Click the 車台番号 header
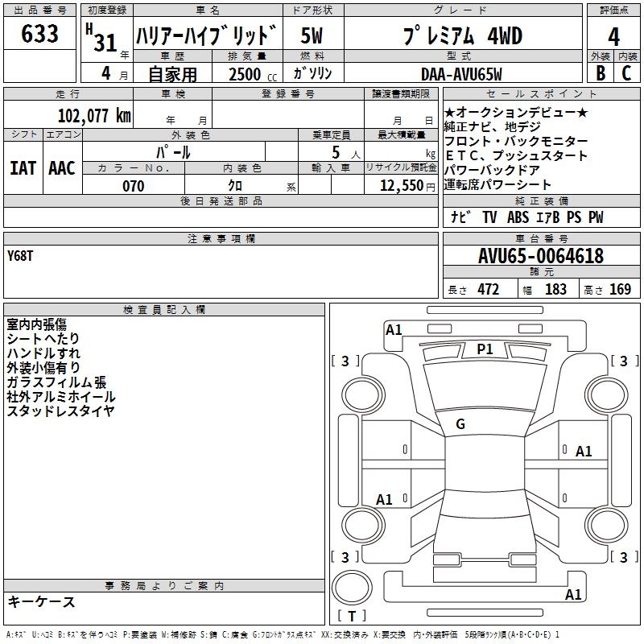The image size is (644, 644). 541,238
